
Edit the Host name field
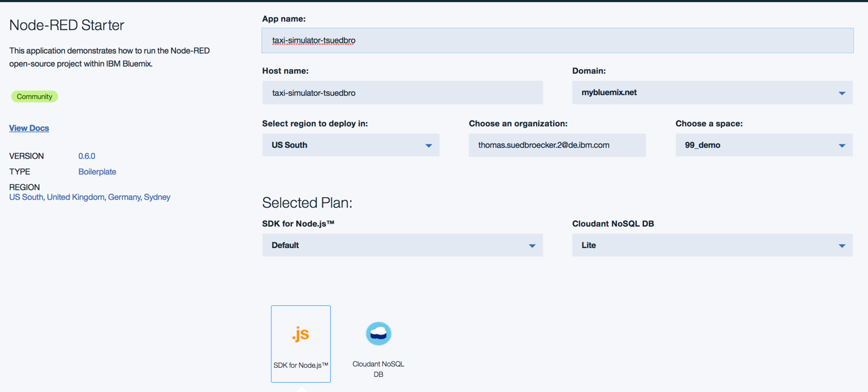point(402,92)
